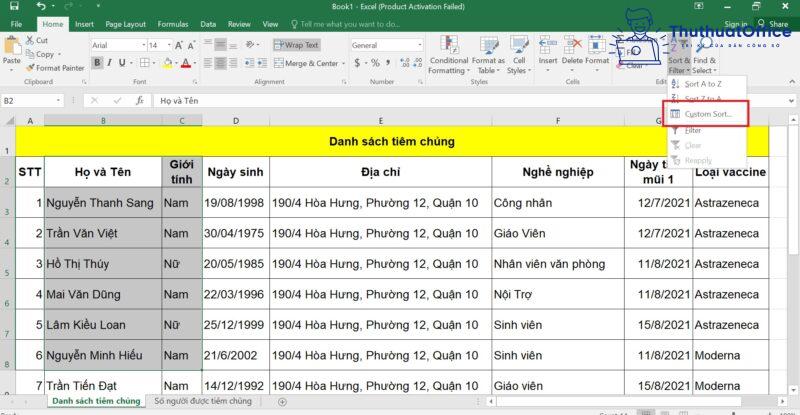This screenshot has height=415, width=800.
Task: Click the Copy button in Clipboard
Action: point(41,54)
